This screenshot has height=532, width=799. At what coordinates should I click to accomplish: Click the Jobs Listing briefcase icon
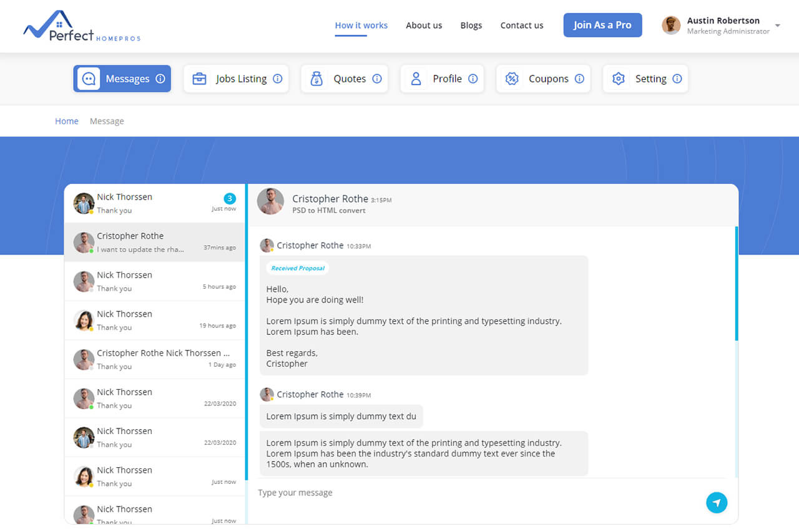(x=199, y=79)
